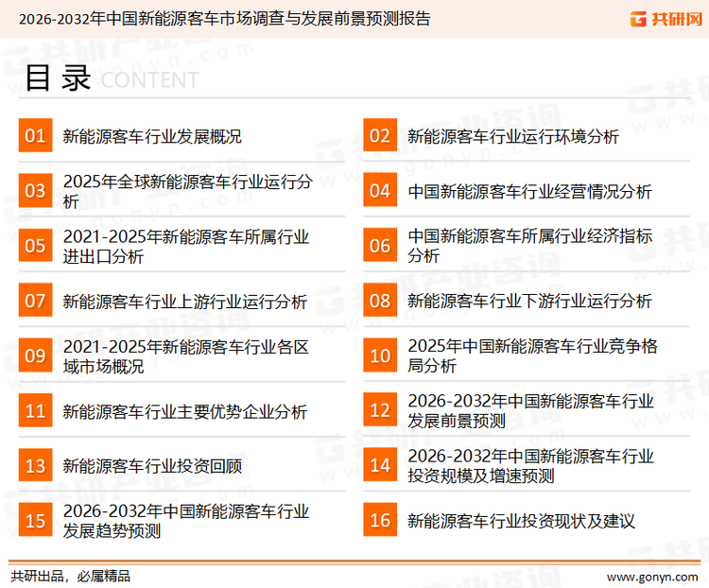Click the orange 11 number box

pos(35,410)
